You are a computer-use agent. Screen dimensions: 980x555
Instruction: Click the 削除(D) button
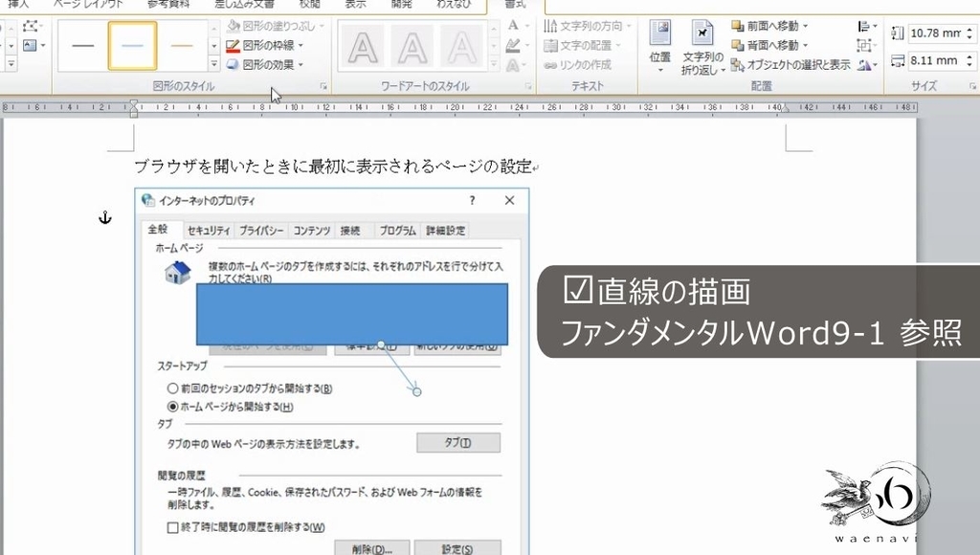point(373,547)
